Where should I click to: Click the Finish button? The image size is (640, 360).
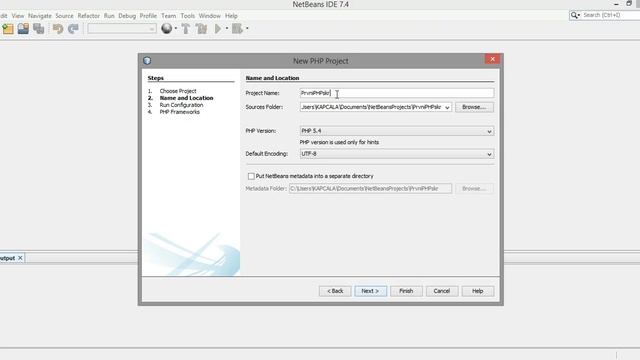click(406, 291)
